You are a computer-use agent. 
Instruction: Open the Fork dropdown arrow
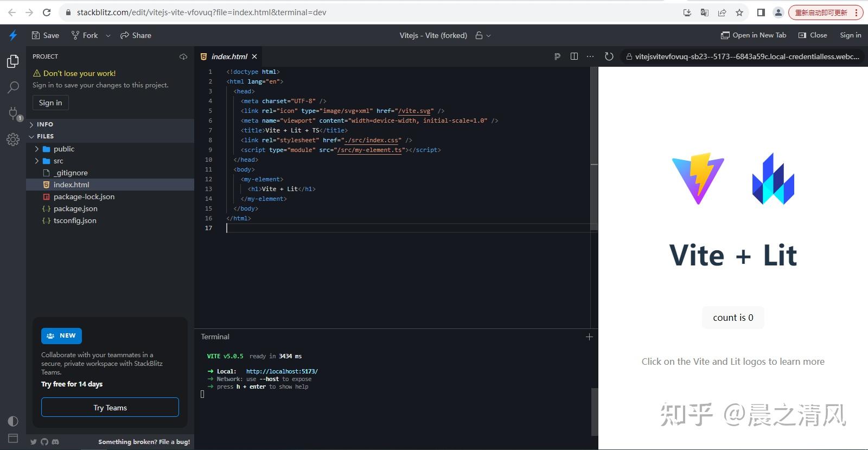[x=108, y=35]
